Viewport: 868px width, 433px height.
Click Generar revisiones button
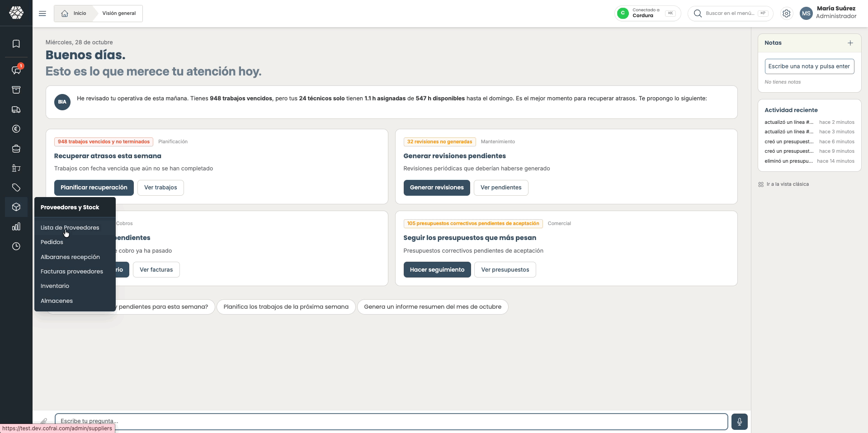[437, 188]
